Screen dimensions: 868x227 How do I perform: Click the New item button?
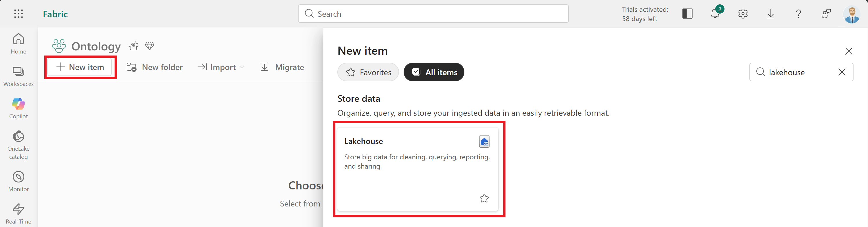[80, 67]
